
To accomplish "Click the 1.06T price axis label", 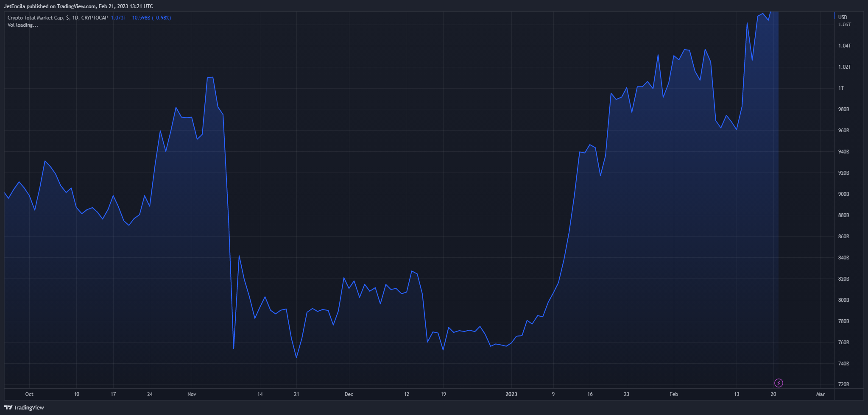I will coord(844,25).
